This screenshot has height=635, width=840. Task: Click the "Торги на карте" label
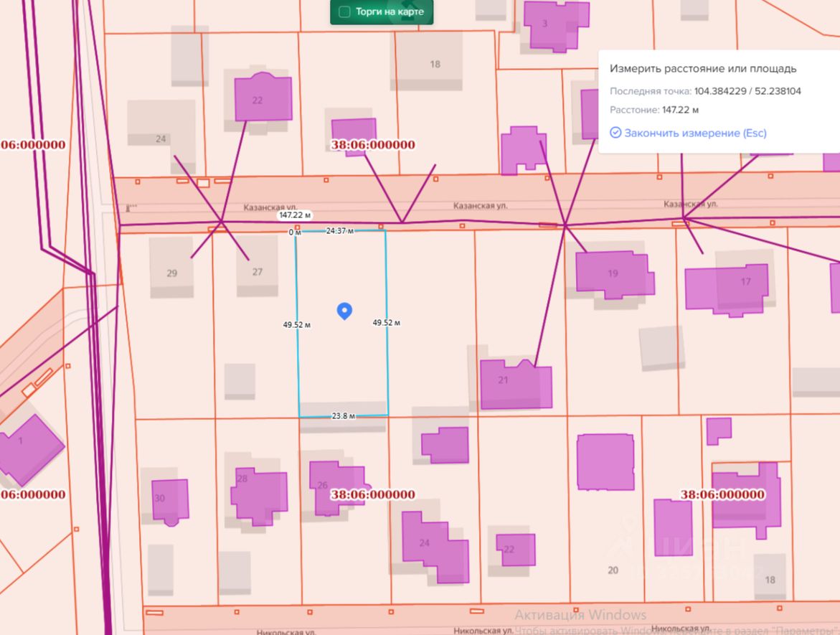(x=390, y=11)
